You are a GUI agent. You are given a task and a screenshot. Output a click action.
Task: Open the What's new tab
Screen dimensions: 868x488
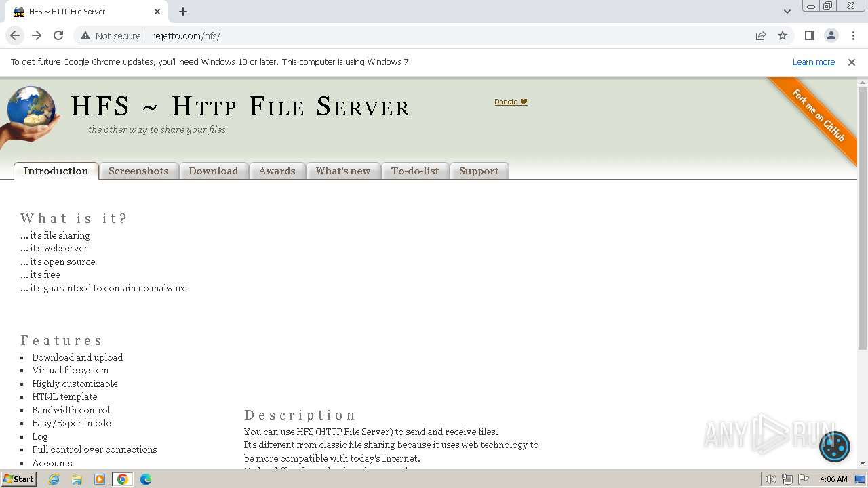pos(343,171)
